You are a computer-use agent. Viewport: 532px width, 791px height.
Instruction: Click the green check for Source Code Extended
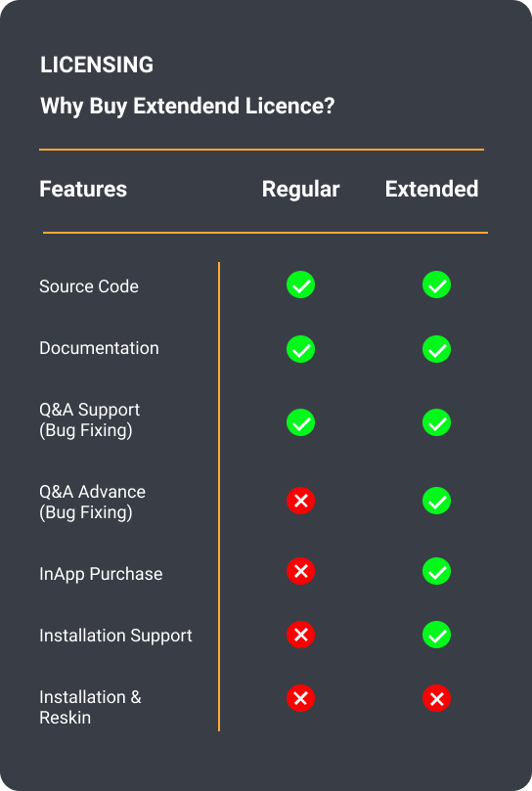point(436,286)
